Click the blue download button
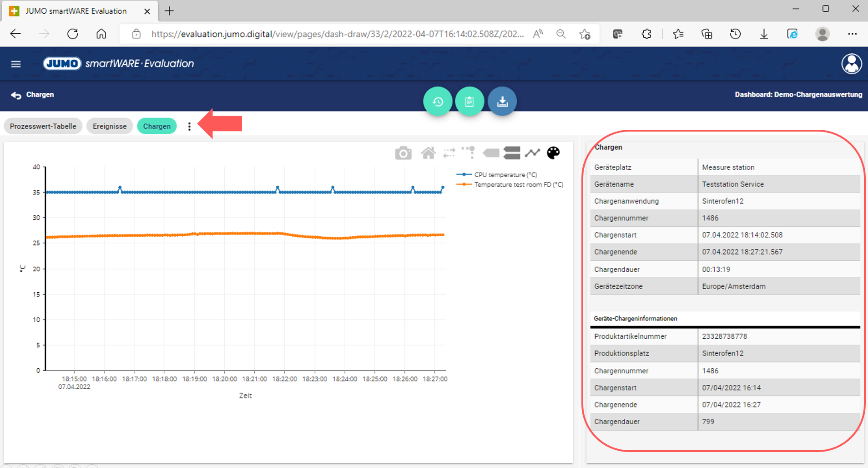The width and height of the screenshot is (868, 468). pos(502,102)
